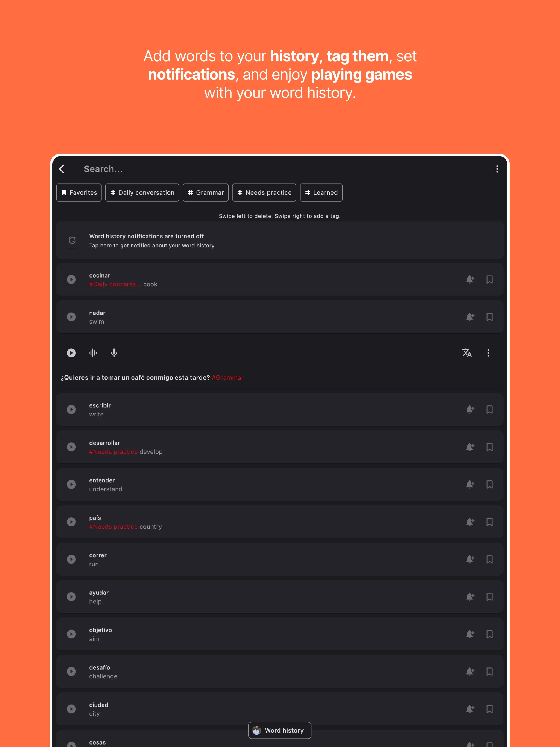
Task: Tap play icon for 'cocinar'
Action: click(x=71, y=279)
